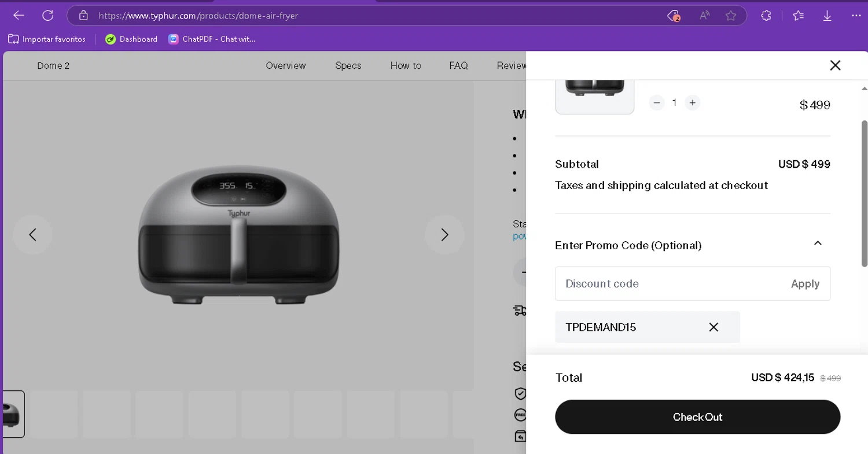The image size is (868, 454).
Task: Show next product image with right arrow
Action: click(444, 234)
